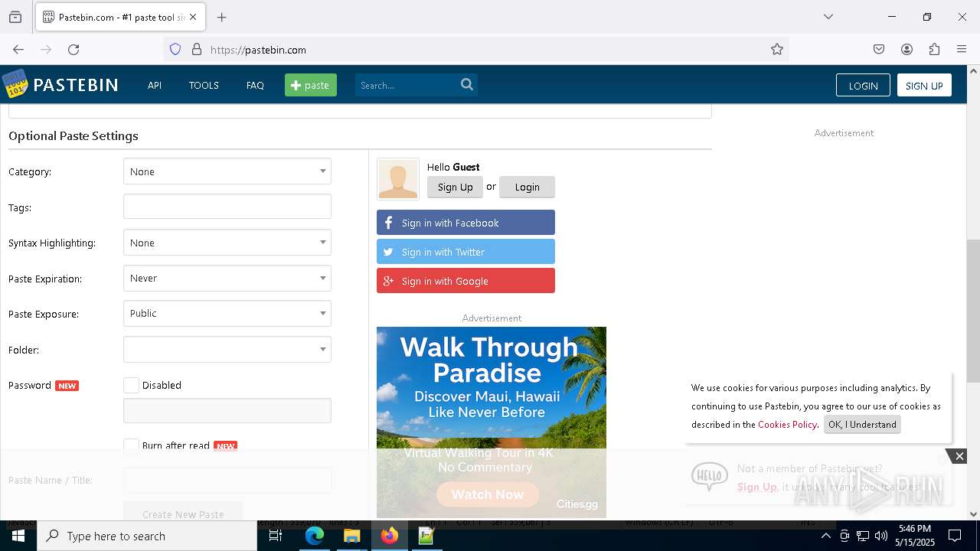This screenshot has height=551, width=980.
Task: Expand the Syntax Highlighting dropdown
Action: pos(227,243)
